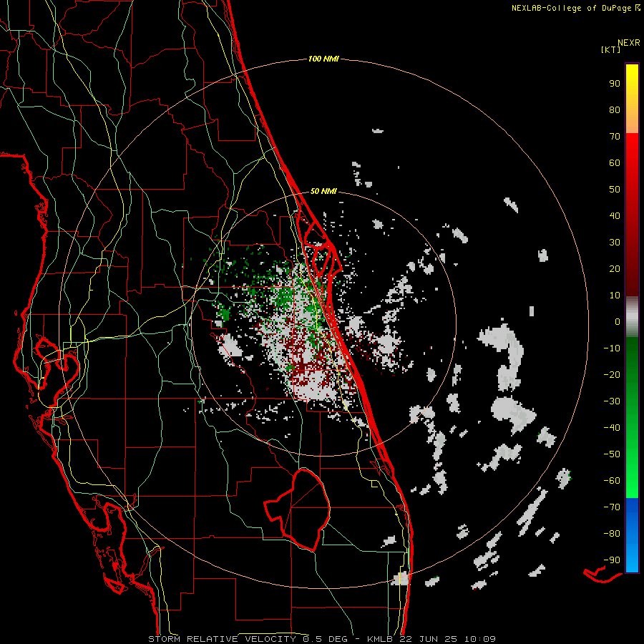The image size is (644, 644).
Task: Click the -10 value on the velocity scale
Action: [x=612, y=348]
